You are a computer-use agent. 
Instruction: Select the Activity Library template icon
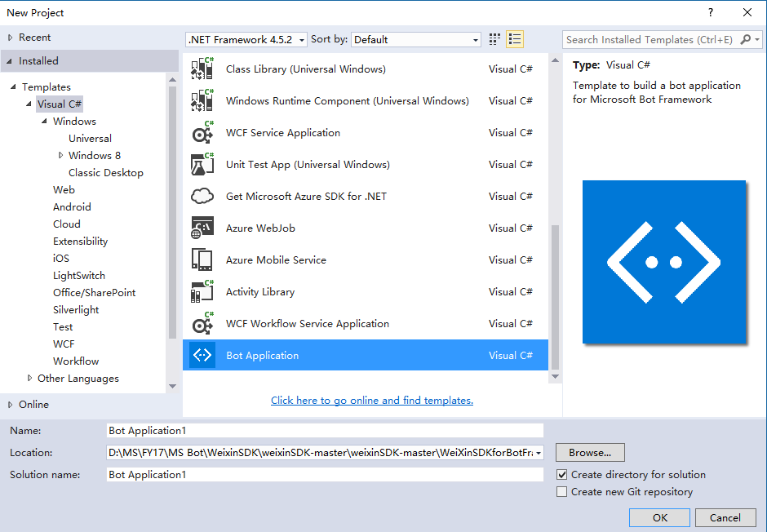202,291
